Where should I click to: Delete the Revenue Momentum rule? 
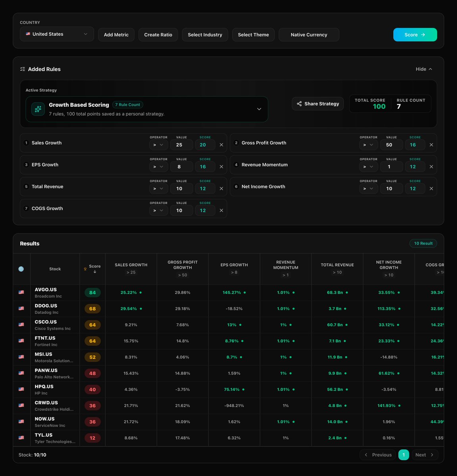(x=431, y=167)
